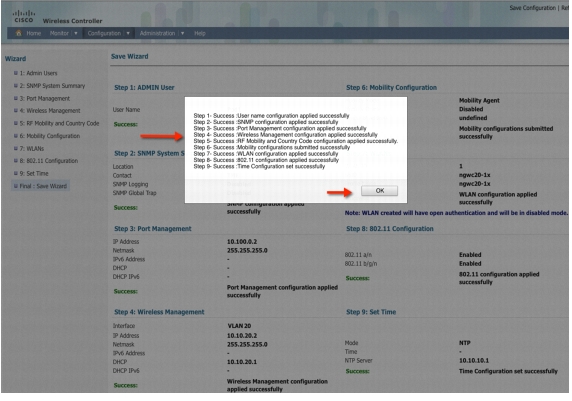Open the Help menu item
Screen dimensions: 572x401
click(x=200, y=33)
